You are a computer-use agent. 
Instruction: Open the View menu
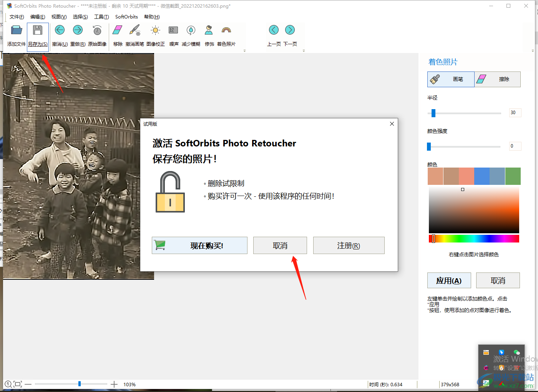59,17
